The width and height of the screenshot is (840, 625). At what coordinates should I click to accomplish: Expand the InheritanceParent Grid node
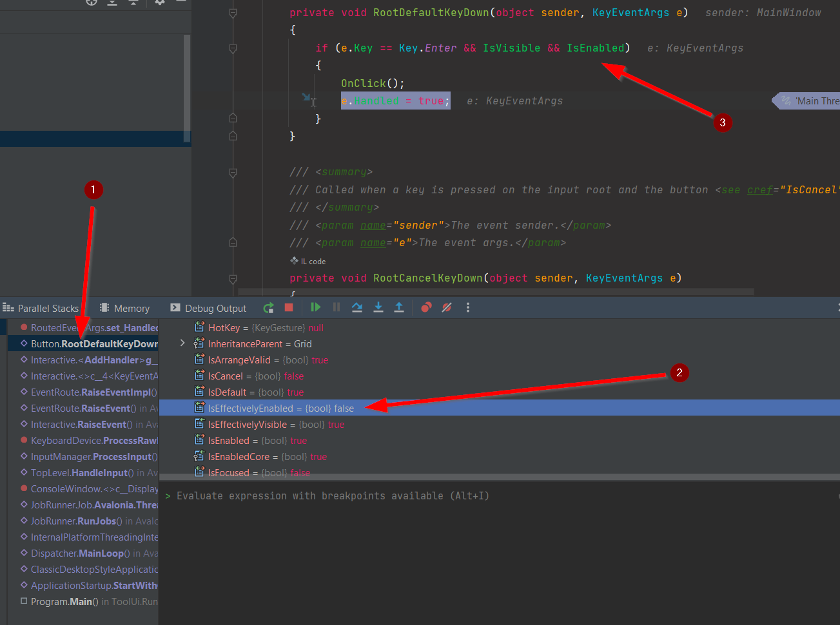(182, 343)
